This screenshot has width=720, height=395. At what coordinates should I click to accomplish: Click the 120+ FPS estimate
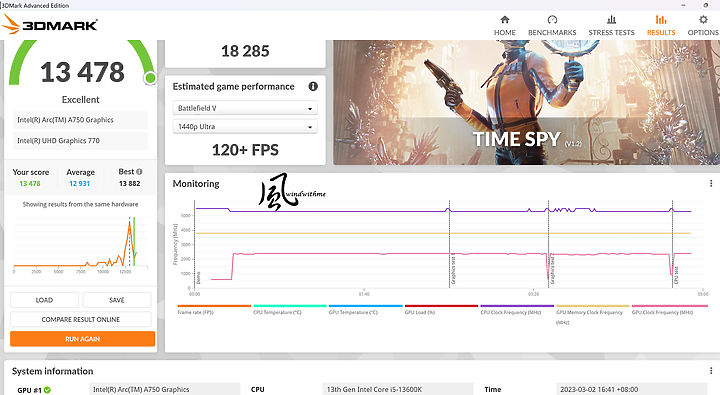click(x=245, y=150)
